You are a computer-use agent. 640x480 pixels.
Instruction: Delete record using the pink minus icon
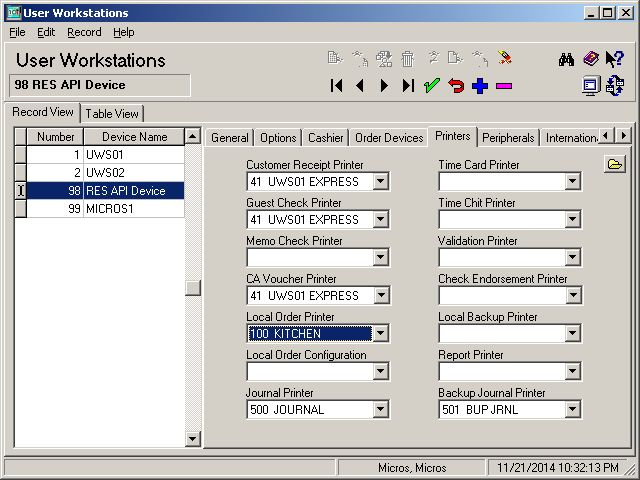click(x=504, y=86)
